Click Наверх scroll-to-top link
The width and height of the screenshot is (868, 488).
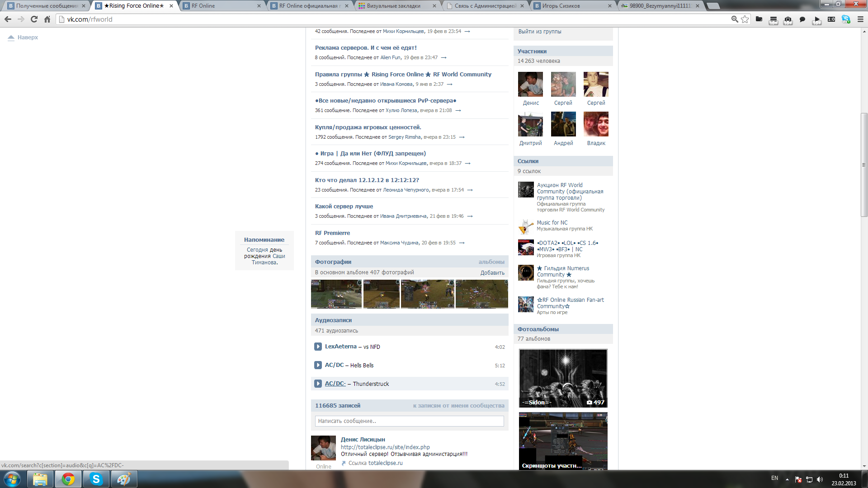(23, 38)
